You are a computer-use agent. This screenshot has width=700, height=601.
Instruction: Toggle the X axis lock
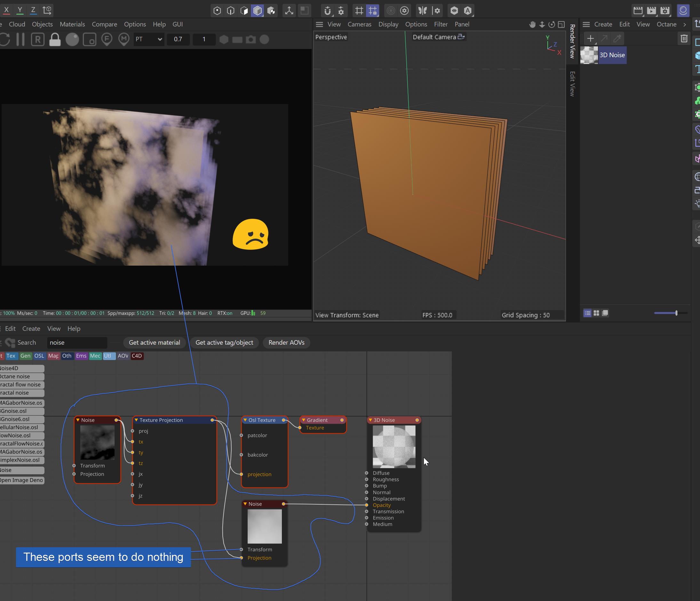[x=6, y=10]
